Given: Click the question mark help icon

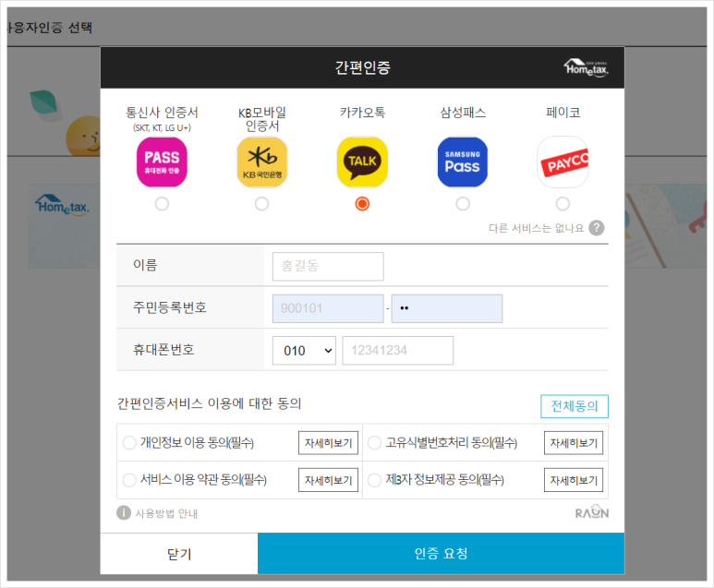Looking at the screenshot, I should [x=597, y=228].
